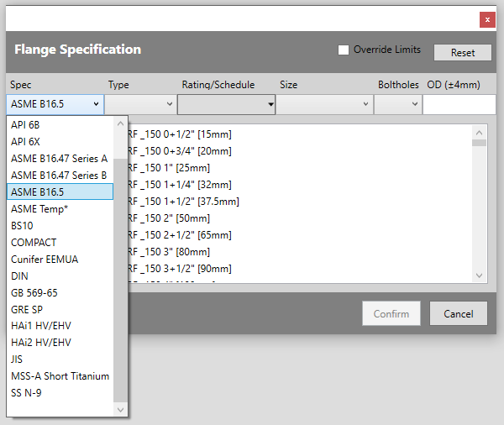Select result row 150 2+1/2" [65mm]

coord(300,235)
